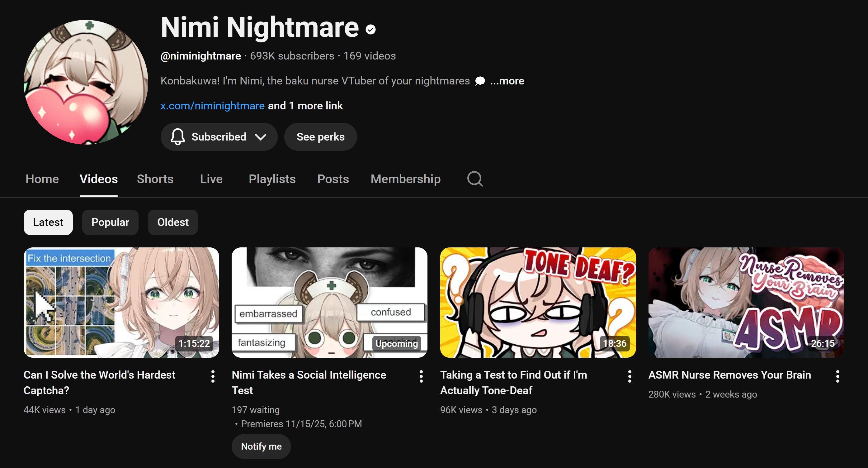Open three-dot menu for Tone-Deaf video

click(630, 376)
